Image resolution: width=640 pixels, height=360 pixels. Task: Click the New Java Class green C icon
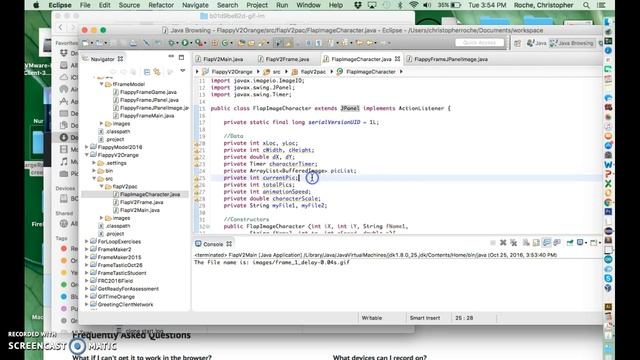[x=225, y=42]
